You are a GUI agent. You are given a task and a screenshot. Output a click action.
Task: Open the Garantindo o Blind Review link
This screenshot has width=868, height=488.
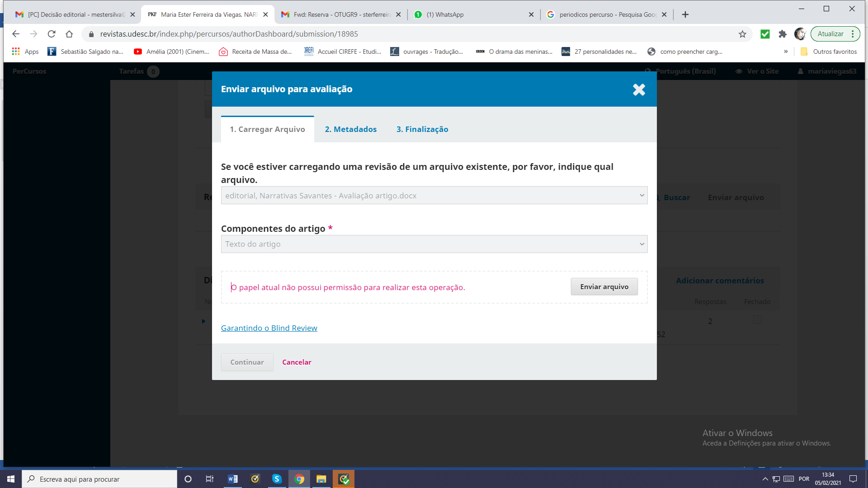pos(269,328)
